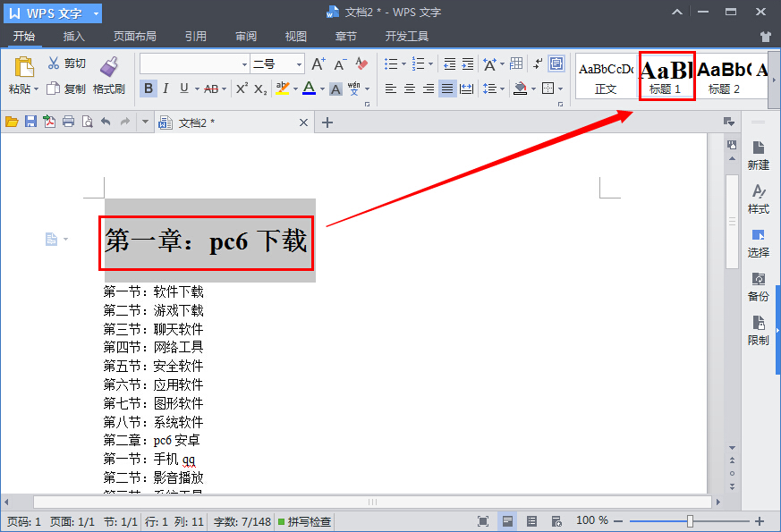Viewport: 781px width, 532px height.
Task: Toggle justify text alignment
Action: (447, 89)
